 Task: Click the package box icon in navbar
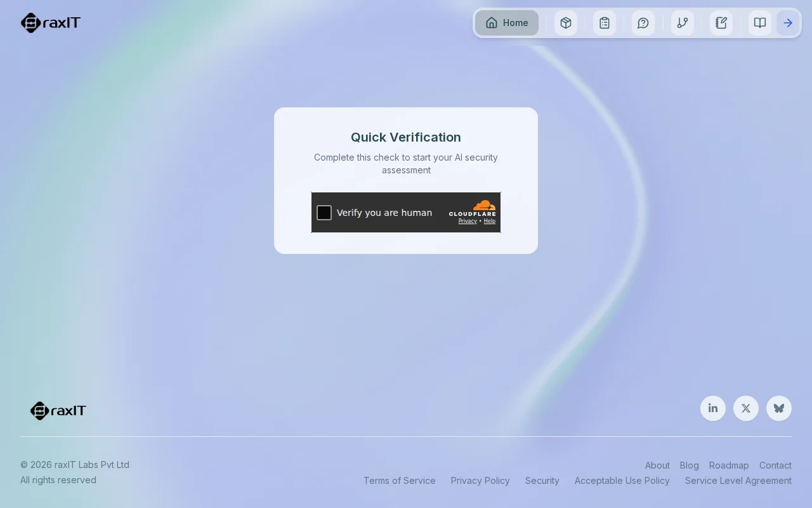click(566, 23)
